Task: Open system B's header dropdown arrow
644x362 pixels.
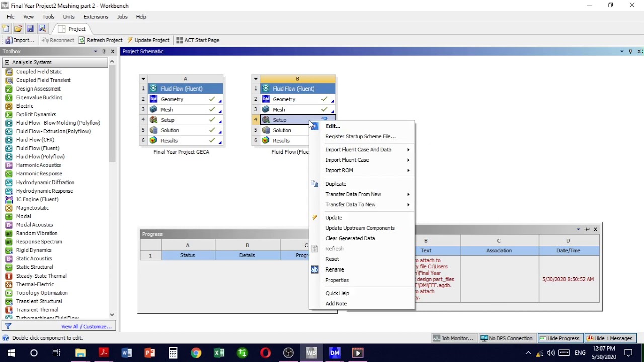Action: point(256,79)
